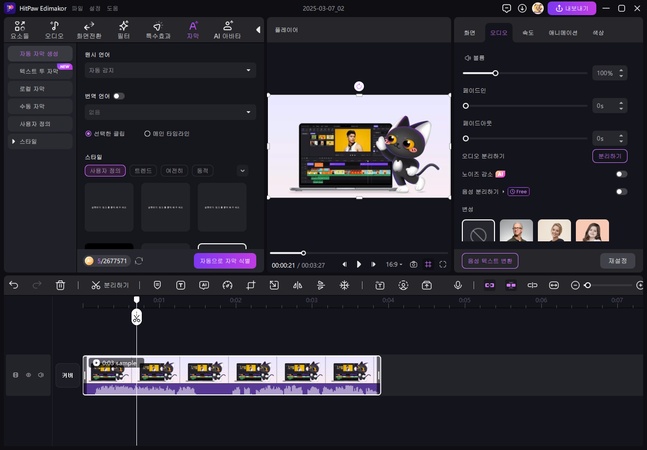
Task: Click the 자동으로 자막 식별 button
Action: (225, 260)
